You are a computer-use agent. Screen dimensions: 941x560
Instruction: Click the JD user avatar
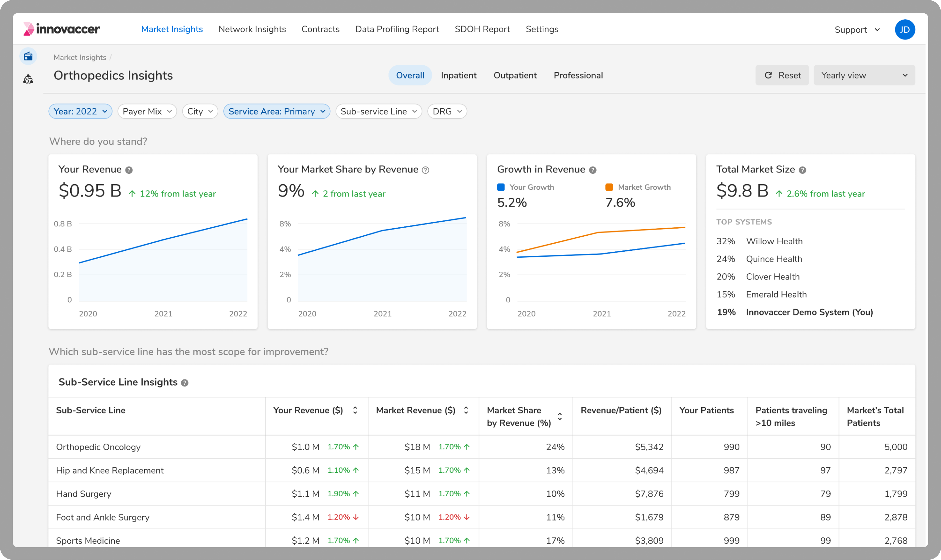click(x=904, y=29)
